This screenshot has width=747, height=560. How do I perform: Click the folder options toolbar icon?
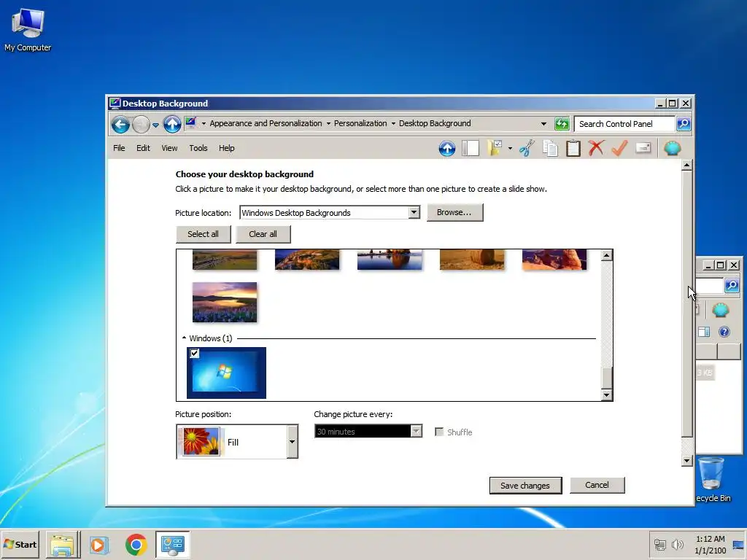pyautogui.click(x=495, y=148)
